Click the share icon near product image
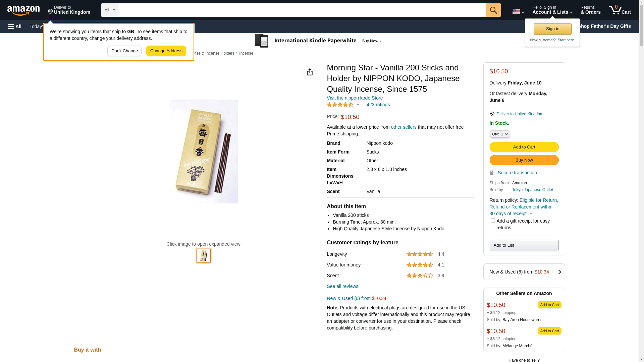The width and height of the screenshot is (644, 362). tap(310, 72)
